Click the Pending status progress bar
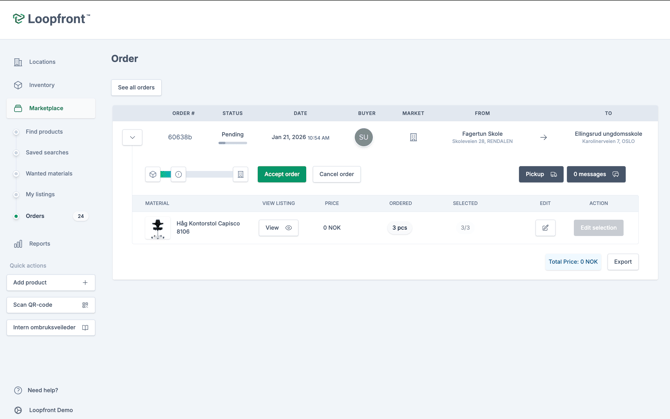The width and height of the screenshot is (670, 419). (x=233, y=143)
